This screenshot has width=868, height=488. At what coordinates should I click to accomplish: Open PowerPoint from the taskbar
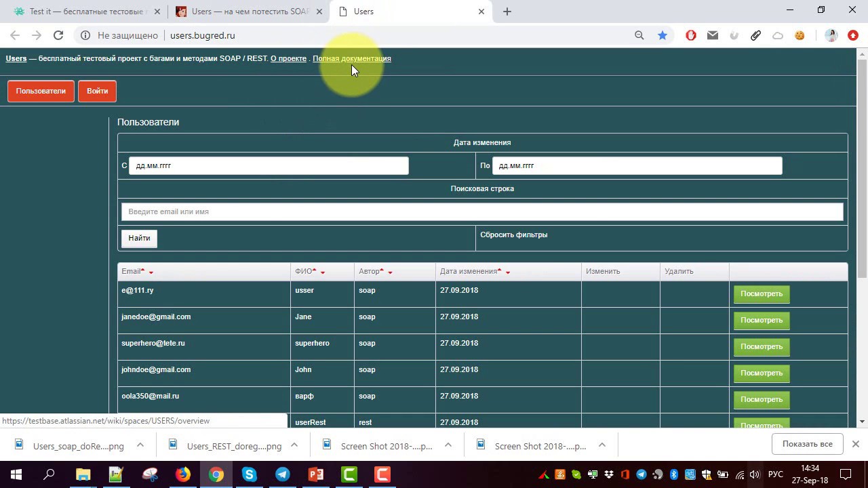pos(316,474)
